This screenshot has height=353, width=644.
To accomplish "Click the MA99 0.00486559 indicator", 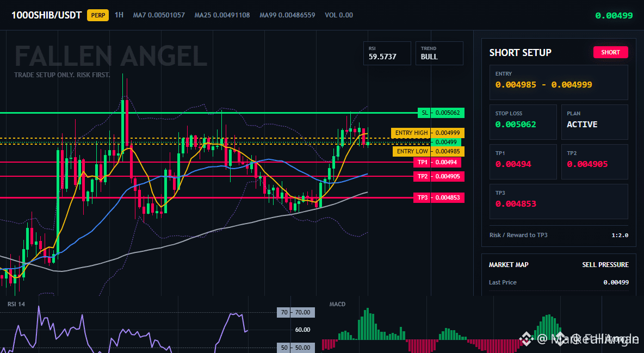I will click(288, 15).
